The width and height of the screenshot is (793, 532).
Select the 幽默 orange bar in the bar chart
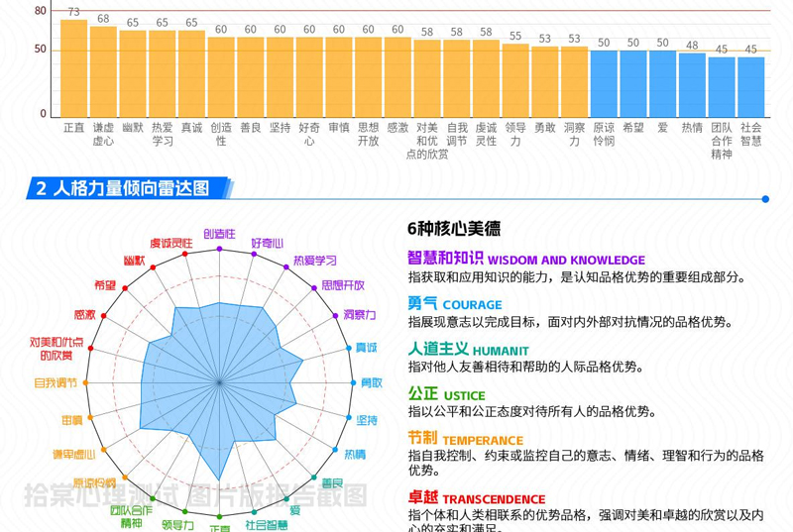[x=133, y=74]
